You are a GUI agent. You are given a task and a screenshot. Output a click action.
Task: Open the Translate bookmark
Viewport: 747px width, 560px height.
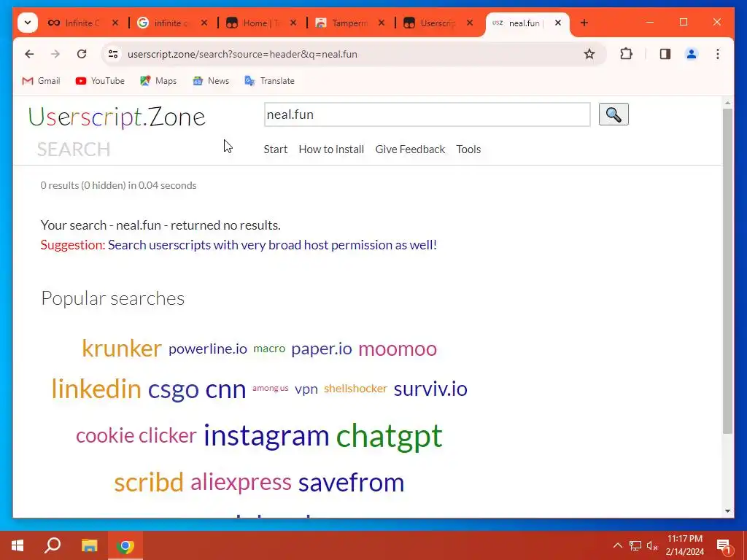point(269,80)
